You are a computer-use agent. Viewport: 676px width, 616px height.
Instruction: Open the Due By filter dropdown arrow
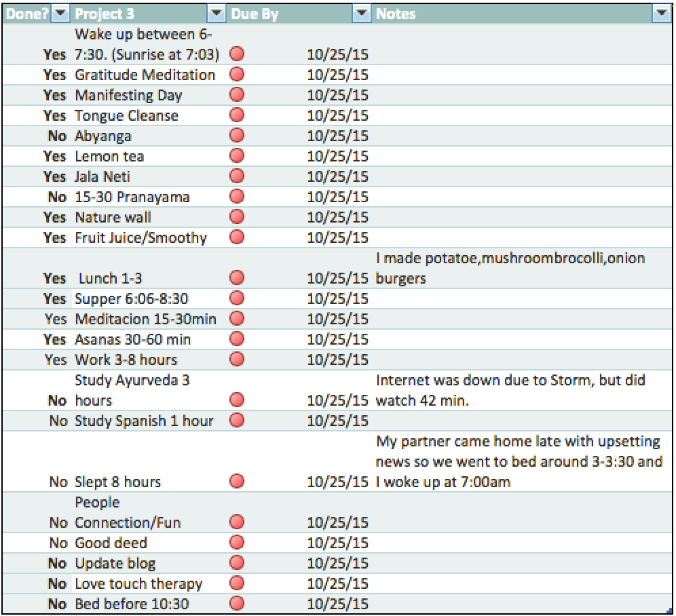(361, 13)
